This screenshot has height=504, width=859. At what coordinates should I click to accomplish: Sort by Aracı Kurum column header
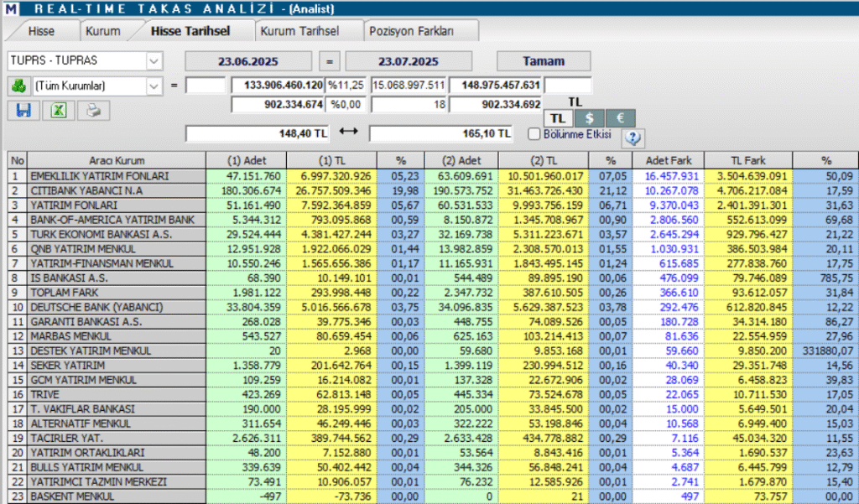click(117, 160)
